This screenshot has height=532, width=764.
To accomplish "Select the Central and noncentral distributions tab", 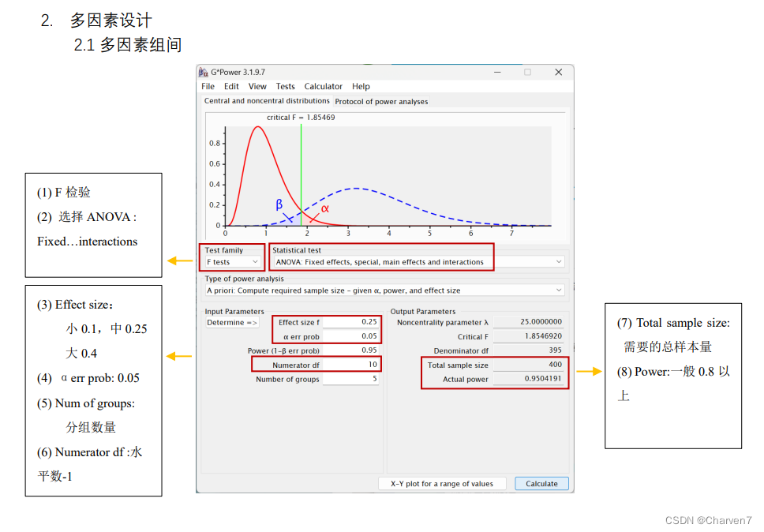I will [x=268, y=101].
